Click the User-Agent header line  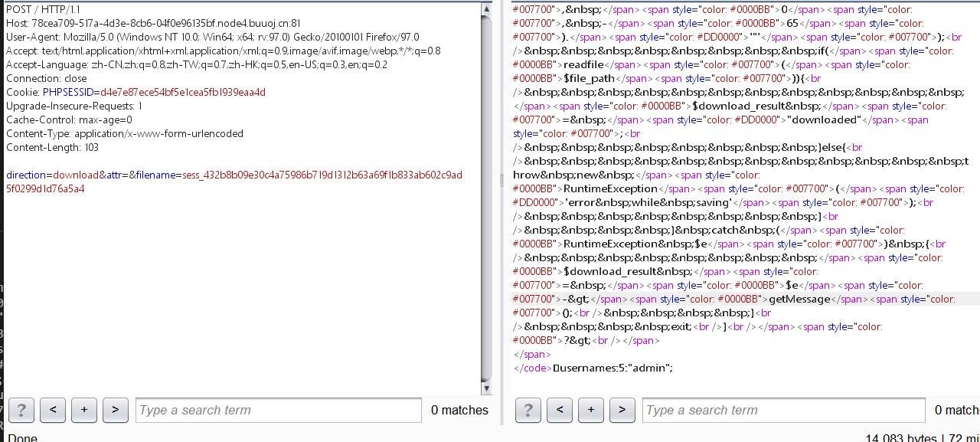coord(213,37)
